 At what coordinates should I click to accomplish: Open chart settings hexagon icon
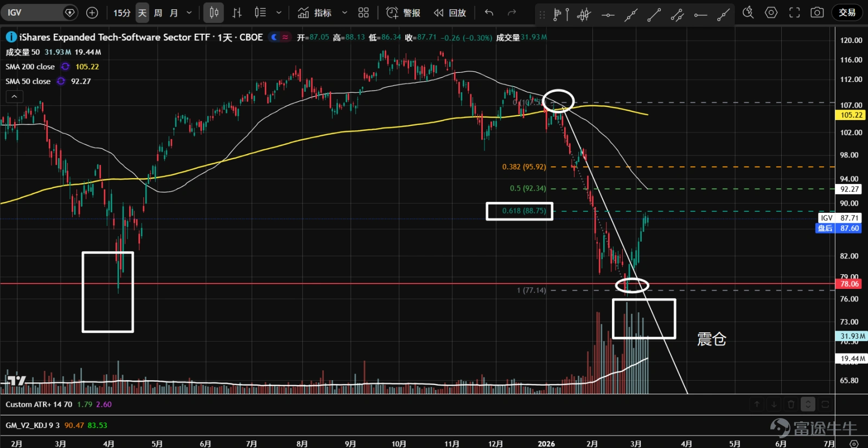771,12
